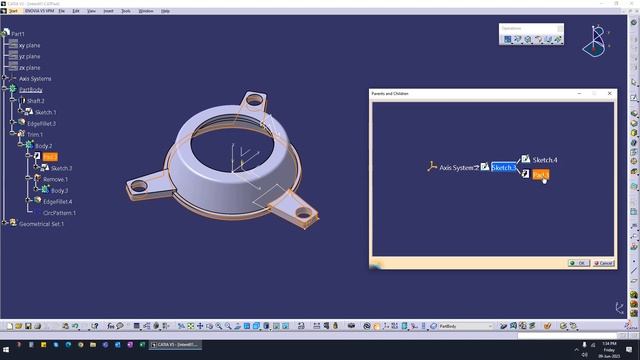This screenshot has width=640, height=360.
Task: Open the Start menu in the menu bar
Action: tap(13, 11)
